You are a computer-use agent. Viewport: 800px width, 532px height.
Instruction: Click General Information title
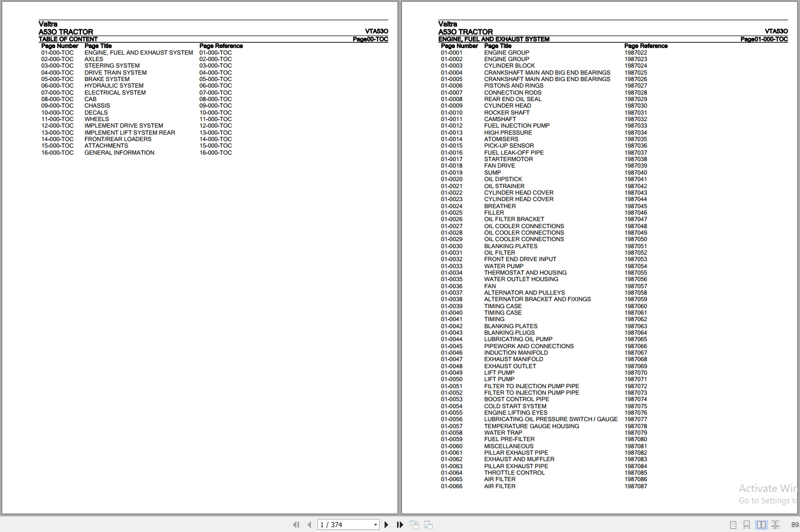click(x=119, y=152)
